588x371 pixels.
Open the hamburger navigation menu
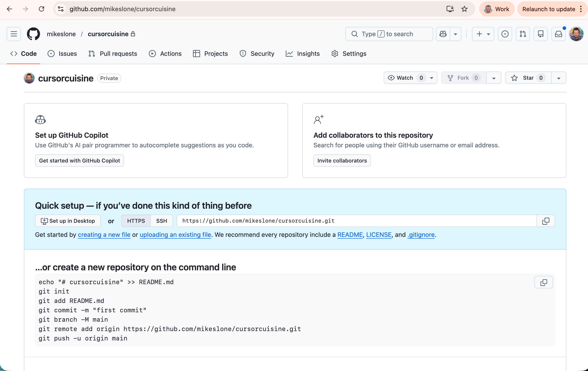pos(14,34)
